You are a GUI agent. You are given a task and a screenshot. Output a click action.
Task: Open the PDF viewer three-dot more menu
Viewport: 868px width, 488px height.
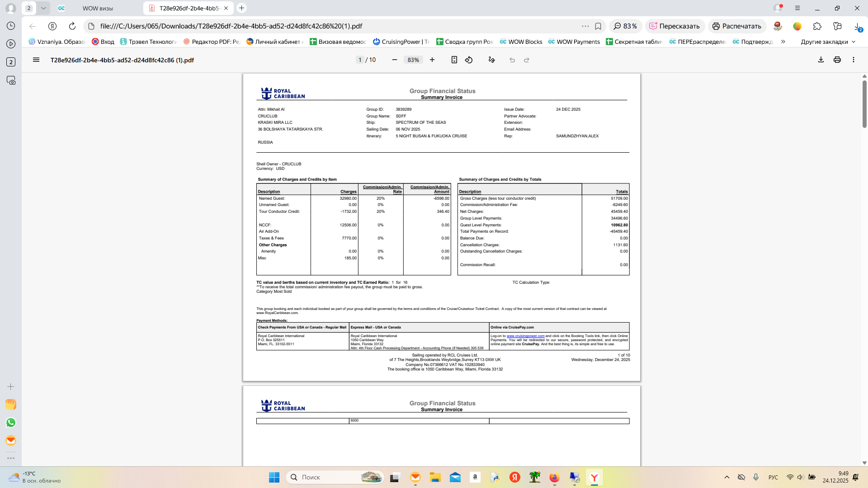coord(854,60)
